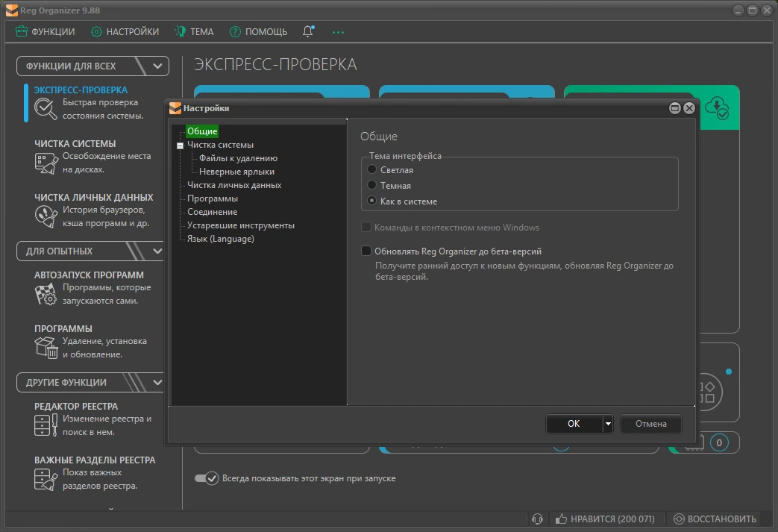Open the three-dots more menu

(338, 32)
